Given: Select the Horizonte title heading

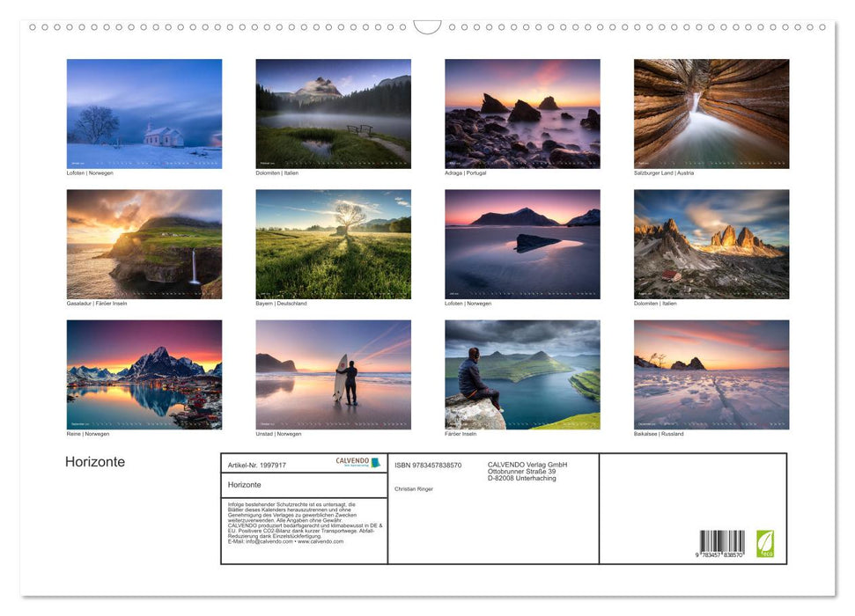Looking at the screenshot, I should [x=95, y=461].
